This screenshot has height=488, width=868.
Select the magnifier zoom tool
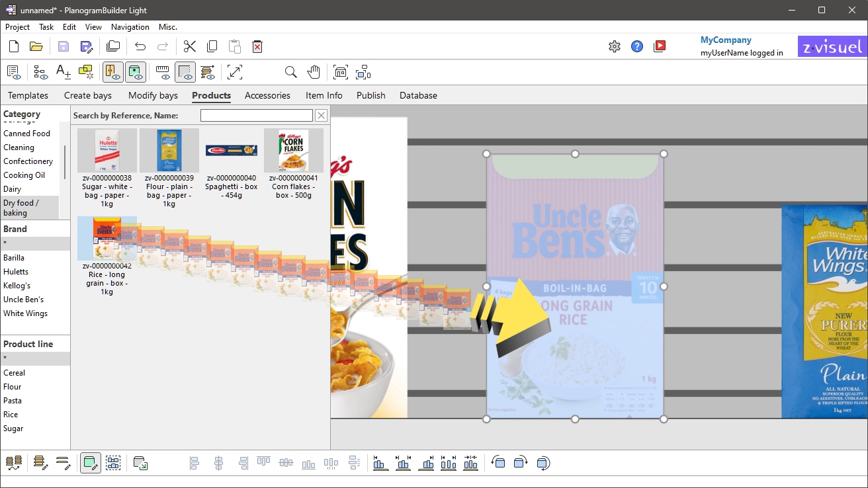(x=290, y=72)
